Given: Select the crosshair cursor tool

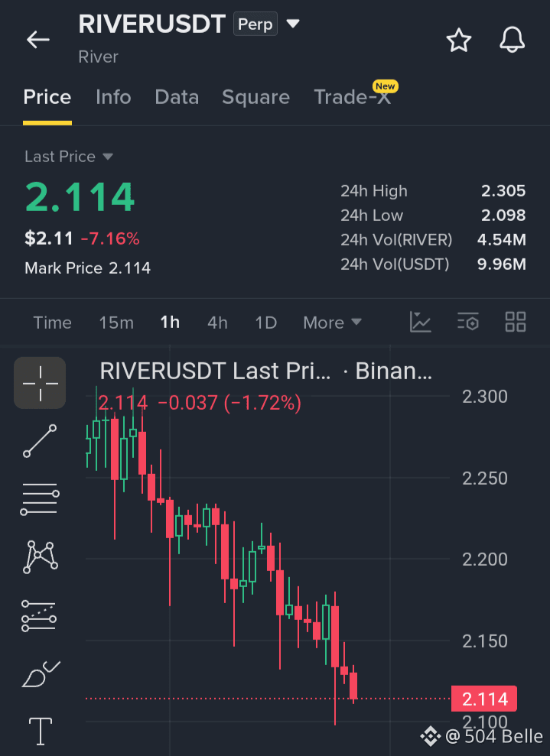Looking at the screenshot, I should (40, 383).
